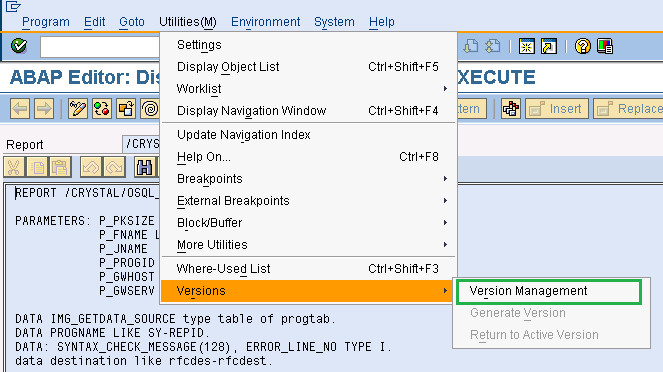Open the Environment menu
The image size is (663, 372).
coord(266,22)
